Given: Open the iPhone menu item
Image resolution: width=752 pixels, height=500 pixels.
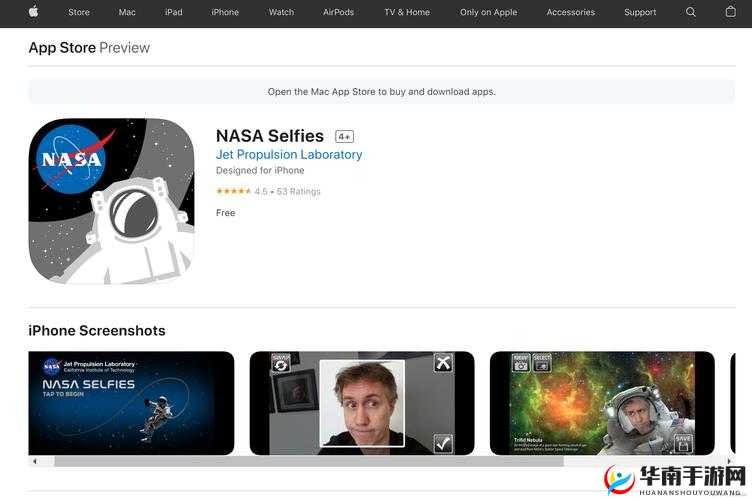Looking at the screenshot, I should point(225,12).
